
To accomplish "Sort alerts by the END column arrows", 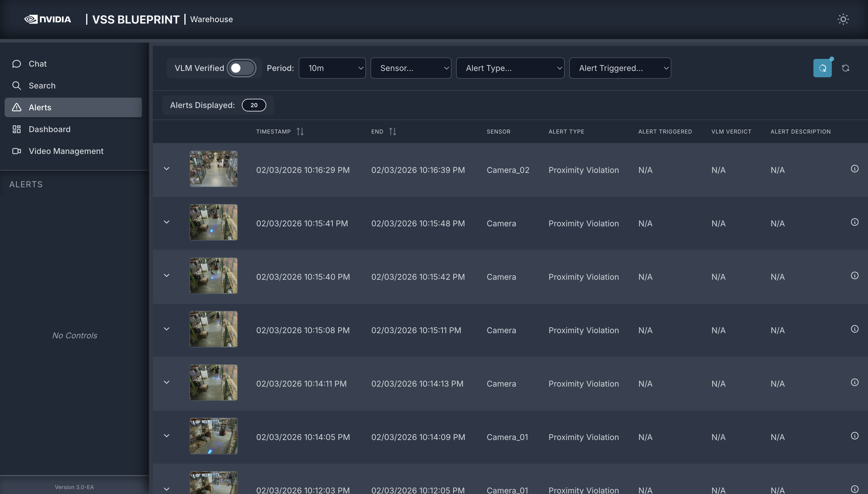I will point(392,131).
